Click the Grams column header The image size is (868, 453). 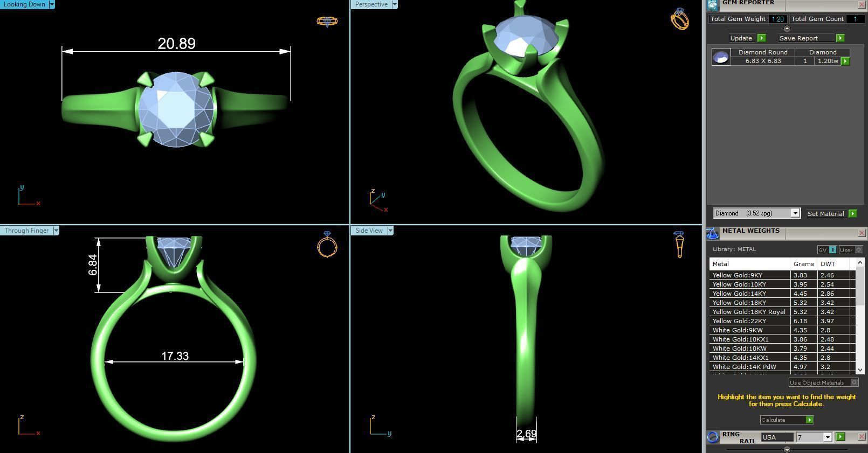[803, 264]
